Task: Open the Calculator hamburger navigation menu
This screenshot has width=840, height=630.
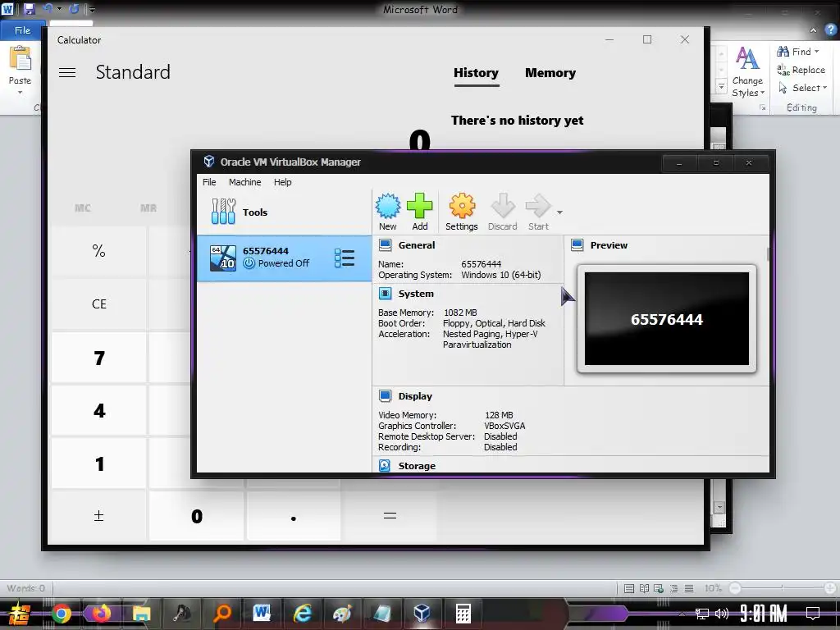Action: click(x=67, y=72)
